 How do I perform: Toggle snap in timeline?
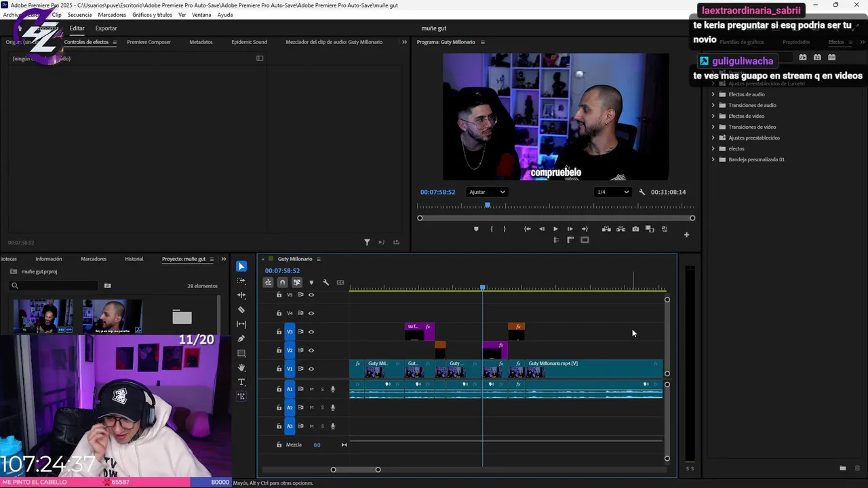(x=283, y=283)
